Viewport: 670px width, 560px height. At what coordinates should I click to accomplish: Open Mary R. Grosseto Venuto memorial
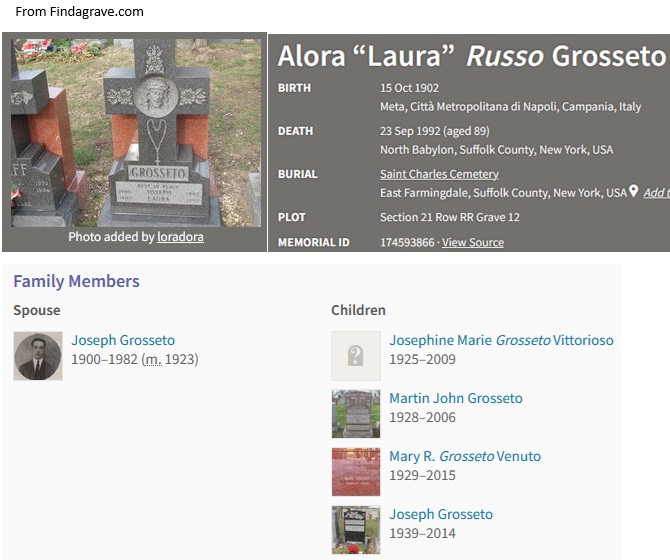(x=465, y=456)
